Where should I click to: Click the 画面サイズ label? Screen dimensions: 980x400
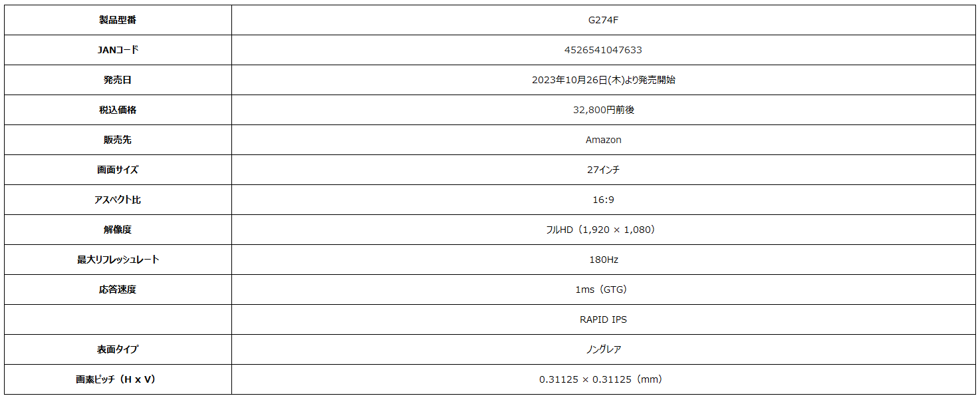point(118,170)
